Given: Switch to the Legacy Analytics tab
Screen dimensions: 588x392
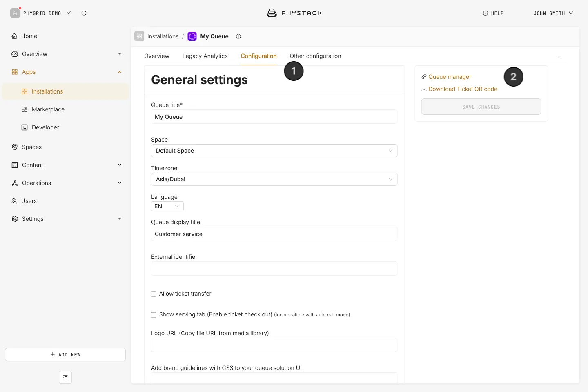Looking at the screenshot, I should click(x=205, y=56).
